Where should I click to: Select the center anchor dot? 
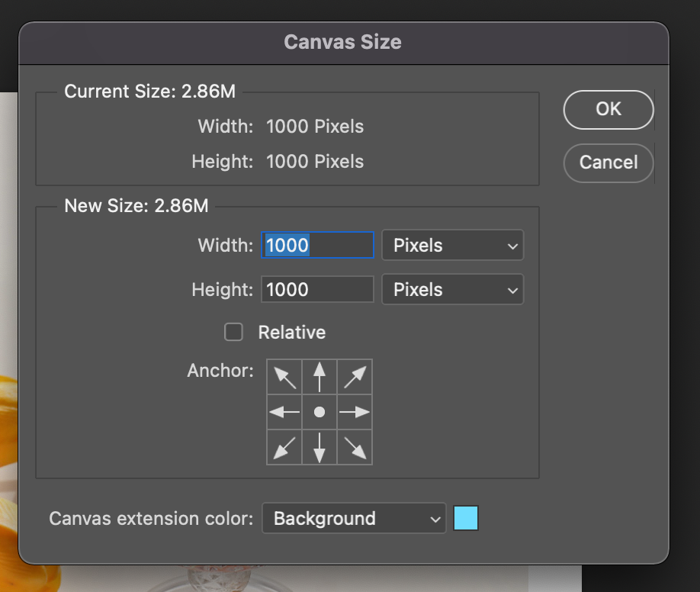coord(319,412)
